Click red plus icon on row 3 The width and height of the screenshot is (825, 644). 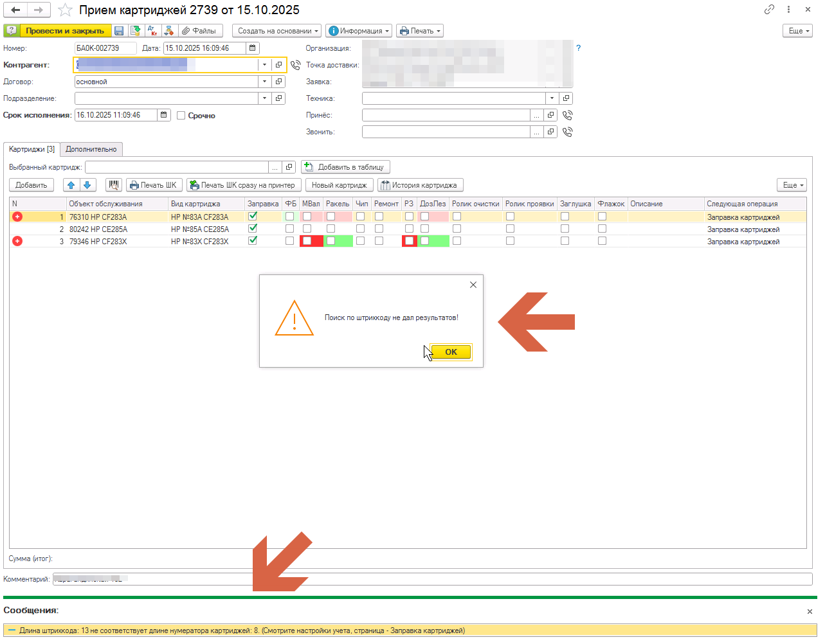click(x=17, y=241)
